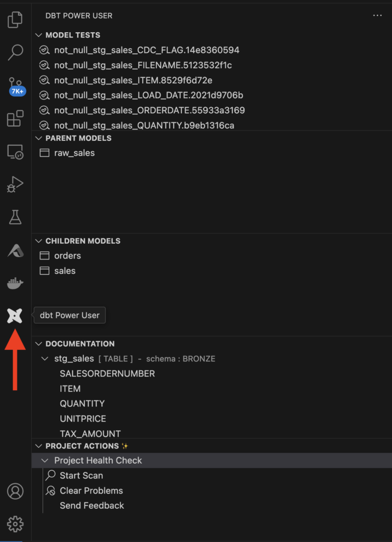Open the Accounts icon
This screenshot has height=542, width=392.
click(x=15, y=491)
